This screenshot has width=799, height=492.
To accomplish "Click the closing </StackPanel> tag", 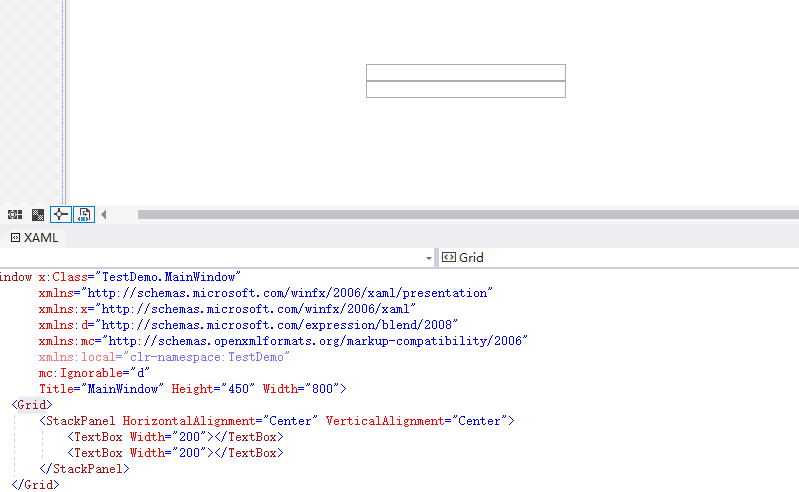I will [84, 469].
